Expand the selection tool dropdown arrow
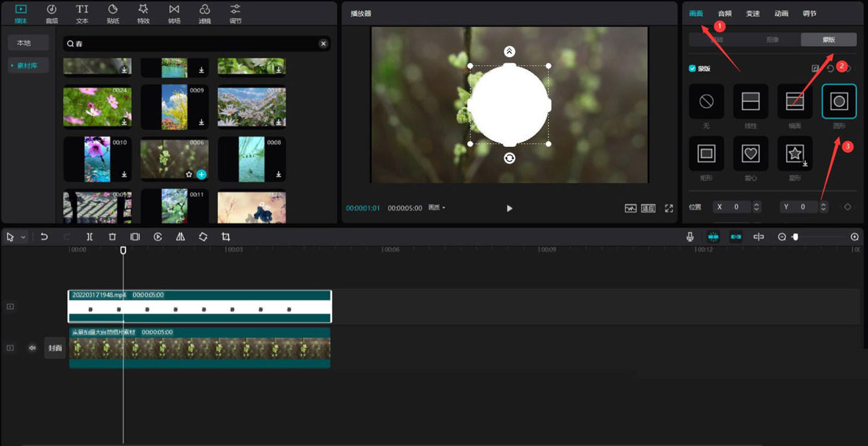868x446 pixels. [x=24, y=237]
